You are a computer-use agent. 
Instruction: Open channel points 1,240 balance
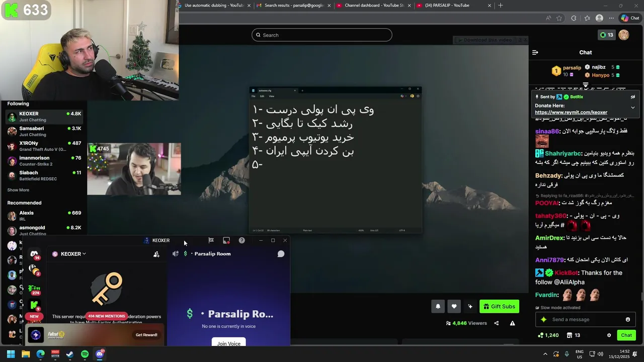click(548, 335)
